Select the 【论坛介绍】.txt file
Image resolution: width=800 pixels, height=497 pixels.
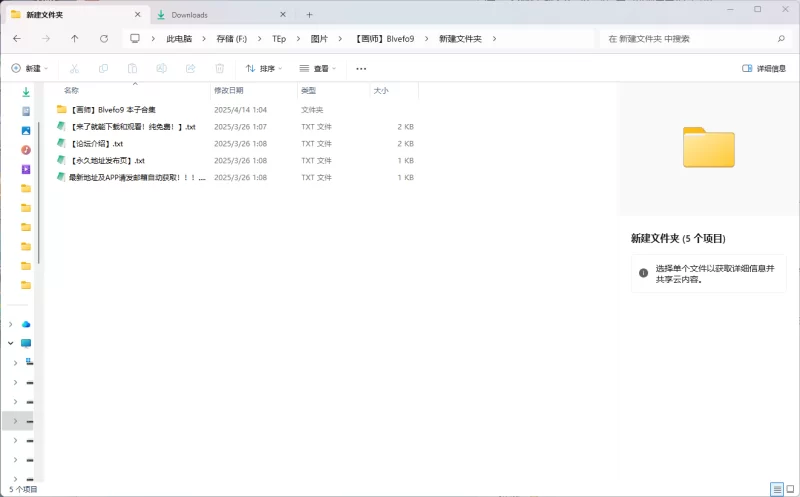tap(97, 143)
